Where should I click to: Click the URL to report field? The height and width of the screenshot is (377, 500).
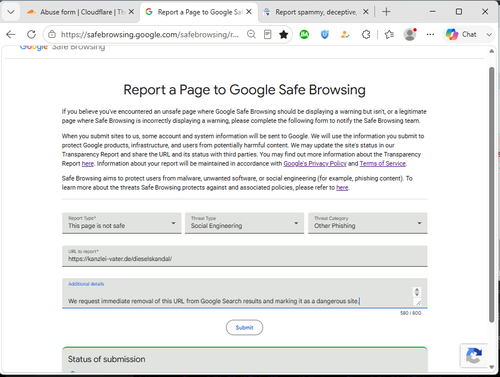(x=245, y=256)
